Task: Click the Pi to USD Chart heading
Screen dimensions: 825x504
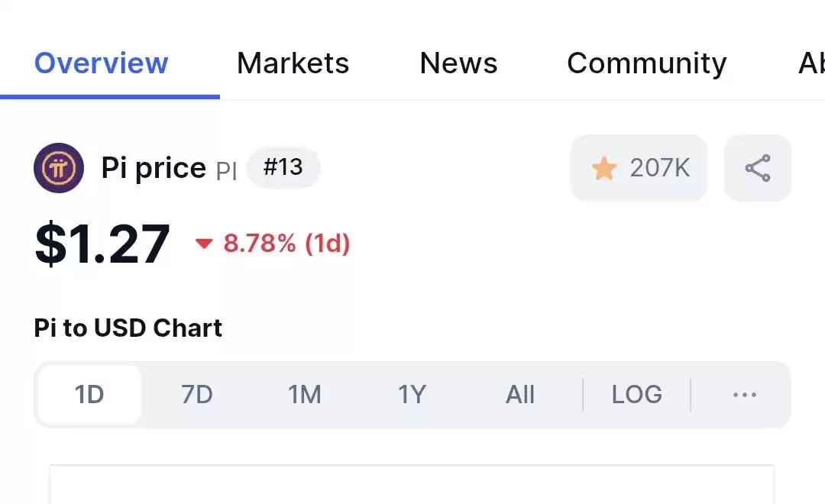Action: pos(128,328)
